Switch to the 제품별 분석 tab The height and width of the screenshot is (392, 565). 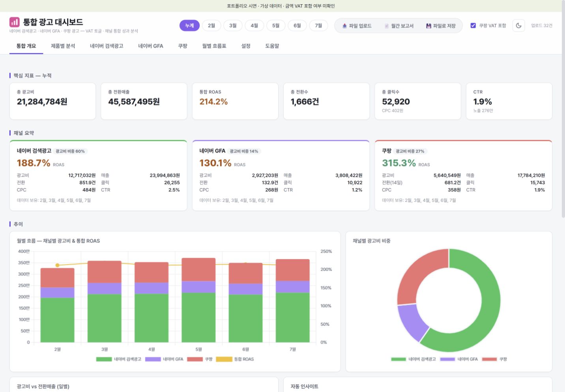pos(63,46)
